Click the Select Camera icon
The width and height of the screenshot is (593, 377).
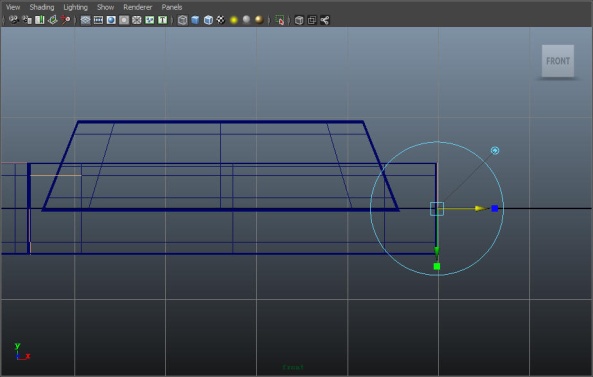[14, 20]
